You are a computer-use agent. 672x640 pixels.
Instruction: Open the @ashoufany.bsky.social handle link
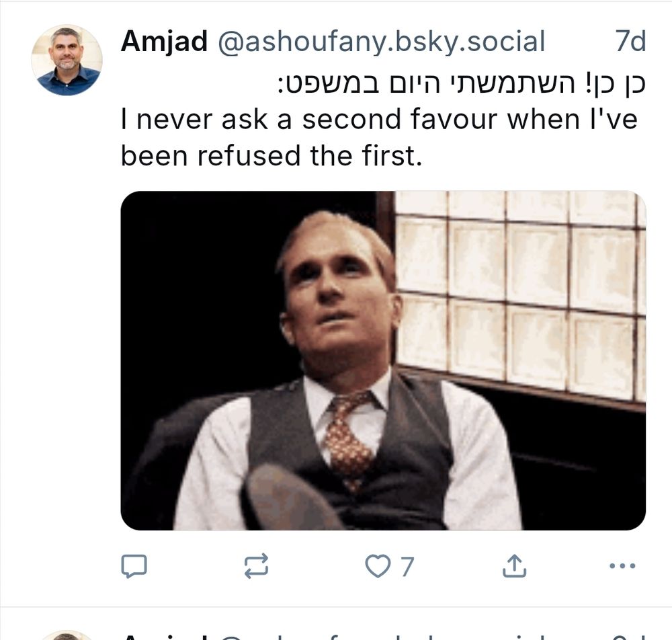(380, 42)
